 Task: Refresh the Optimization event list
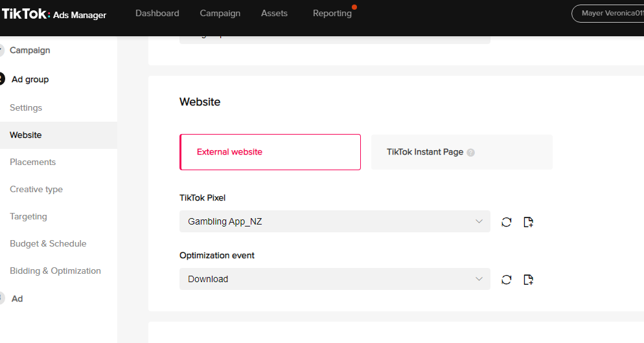pyautogui.click(x=507, y=280)
